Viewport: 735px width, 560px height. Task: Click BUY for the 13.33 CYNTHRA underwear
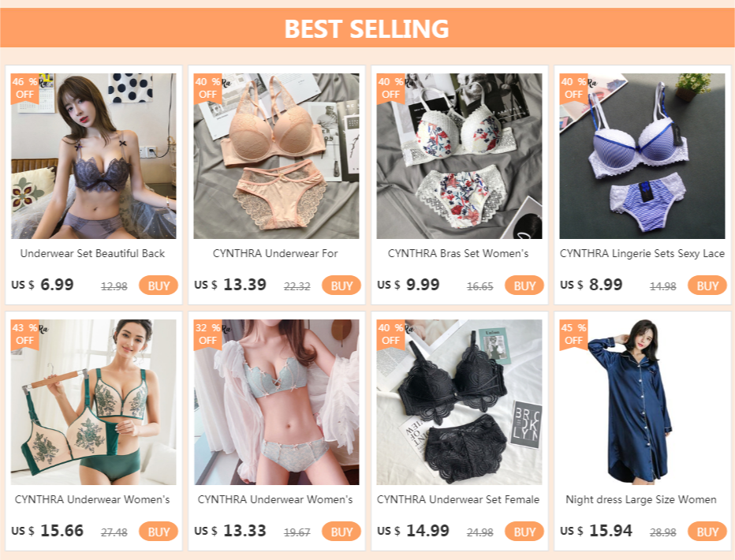coord(341,532)
